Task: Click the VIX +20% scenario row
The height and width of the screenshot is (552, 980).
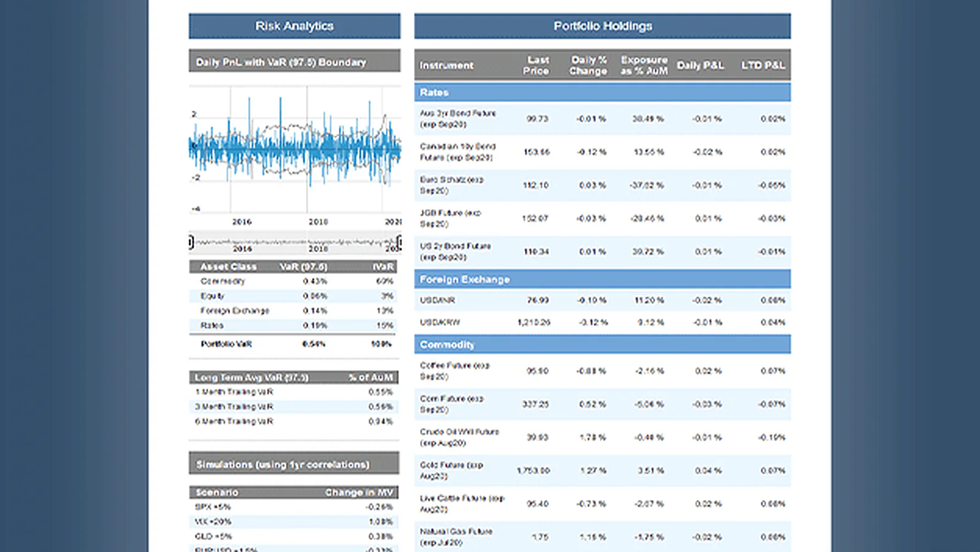Action: click(x=294, y=522)
